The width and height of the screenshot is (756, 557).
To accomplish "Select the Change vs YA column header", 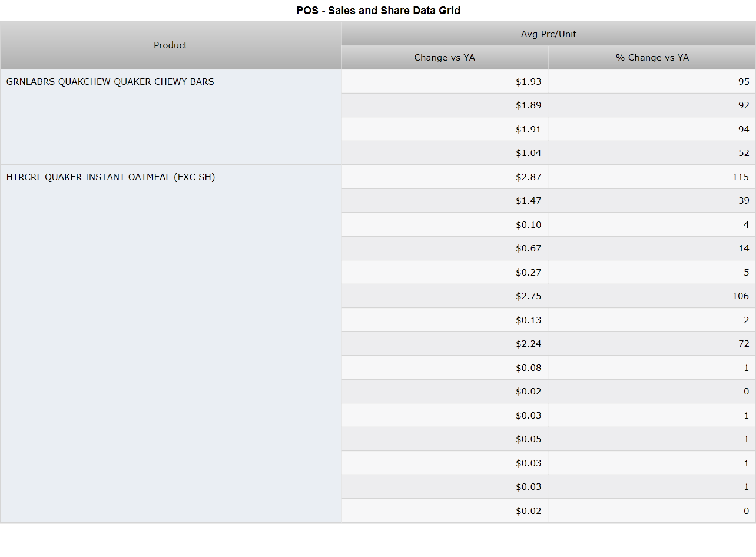I will pyautogui.click(x=445, y=58).
